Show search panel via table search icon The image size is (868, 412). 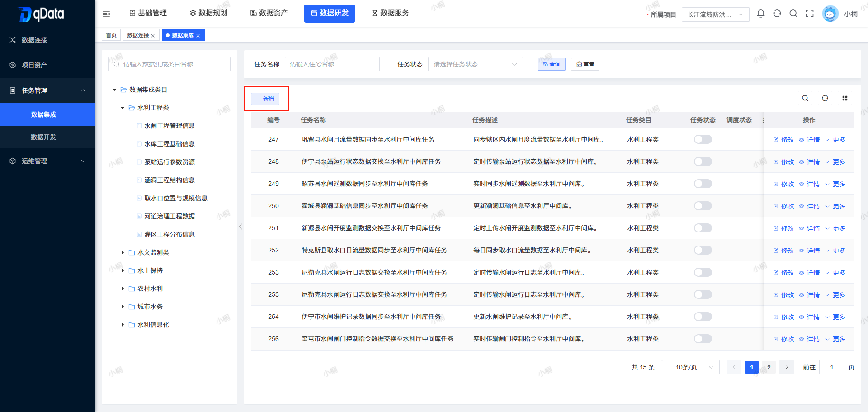(x=805, y=98)
